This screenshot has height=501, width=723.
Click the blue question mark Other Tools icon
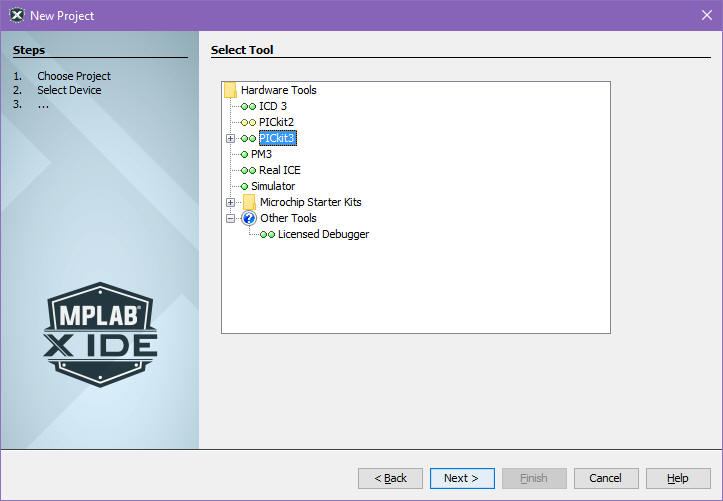(x=249, y=218)
